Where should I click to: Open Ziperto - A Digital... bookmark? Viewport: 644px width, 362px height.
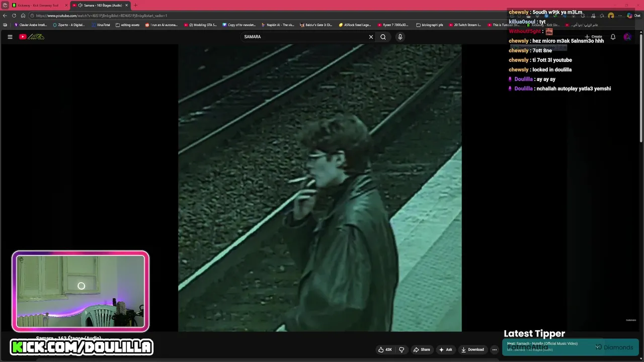coord(69,25)
